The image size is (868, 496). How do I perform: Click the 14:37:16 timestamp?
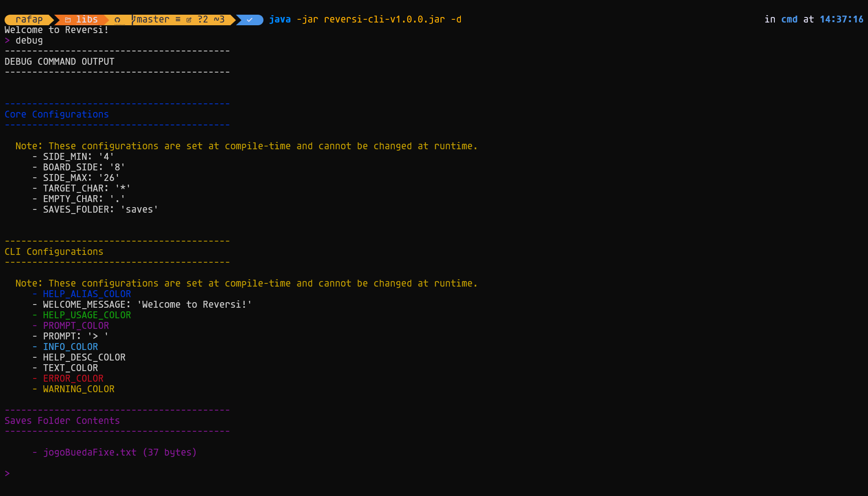[x=841, y=19]
